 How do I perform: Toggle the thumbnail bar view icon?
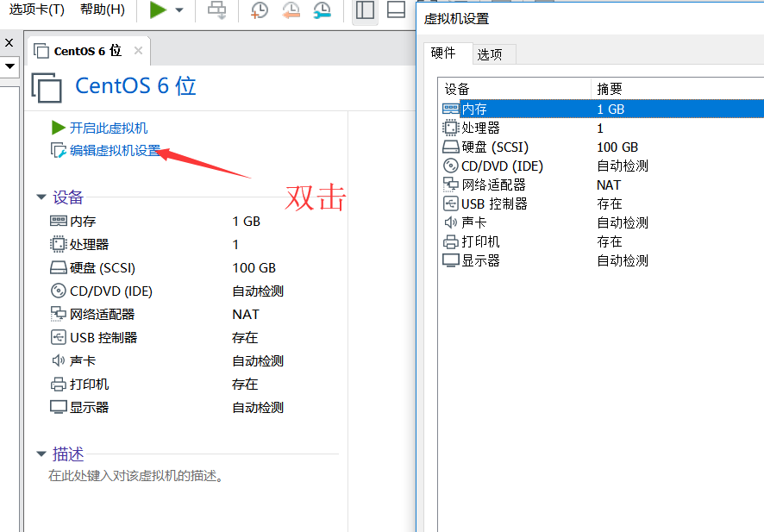tap(396, 9)
